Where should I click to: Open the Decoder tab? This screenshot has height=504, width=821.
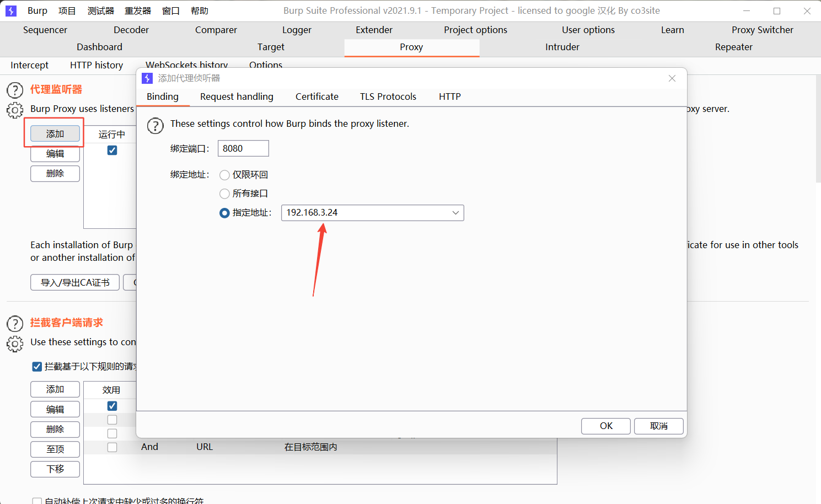[x=131, y=30]
